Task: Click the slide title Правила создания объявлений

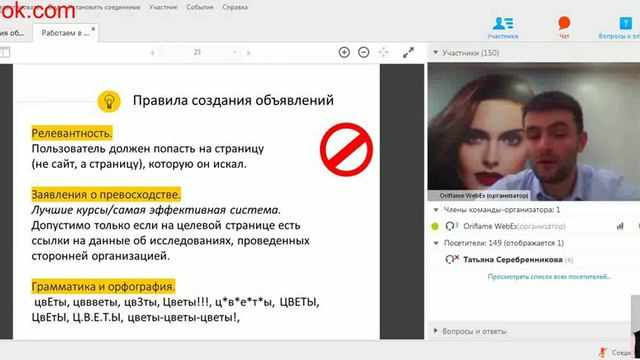Action: [x=233, y=100]
